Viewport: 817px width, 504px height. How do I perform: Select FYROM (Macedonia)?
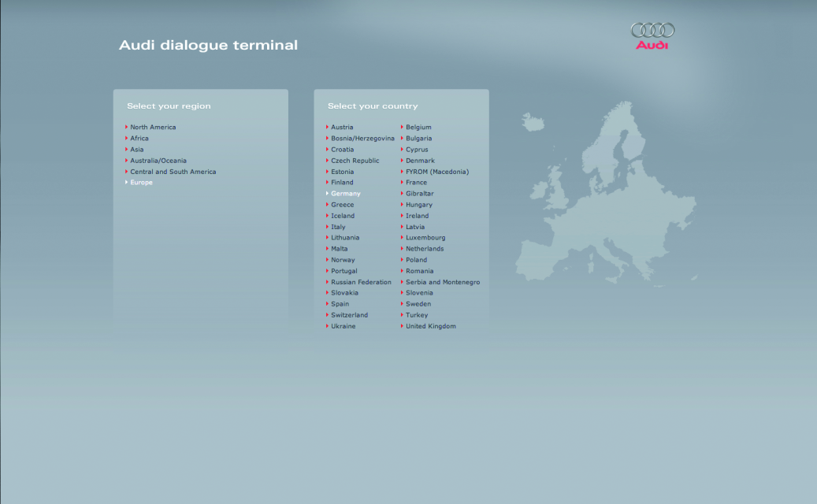pos(437,172)
